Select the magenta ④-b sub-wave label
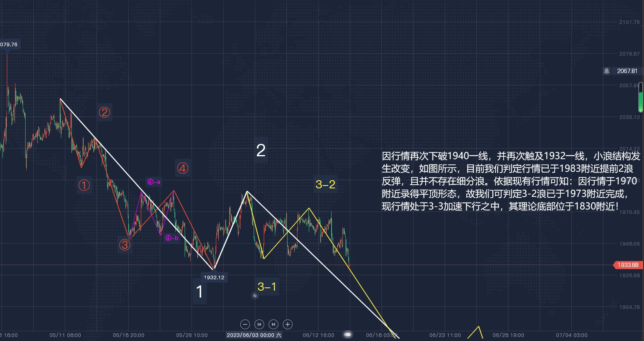This screenshot has width=644, height=341. click(172, 238)
